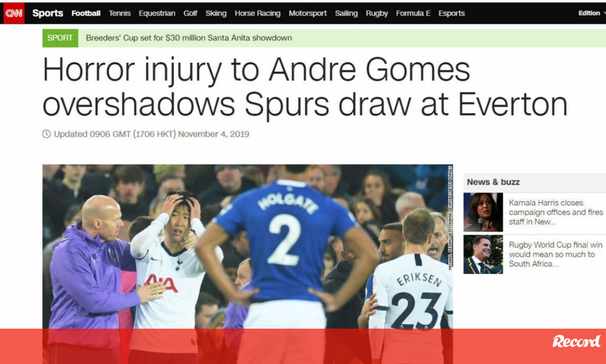Click the green SPORT label button
This screenshot has height=364, width=606.
coord(60,38)
